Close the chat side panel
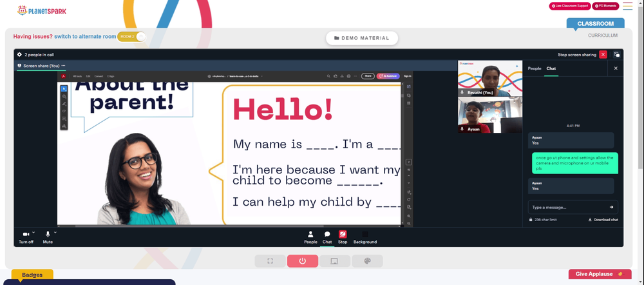The width and height of the screenshot is (644, 285). pos(616,68)
